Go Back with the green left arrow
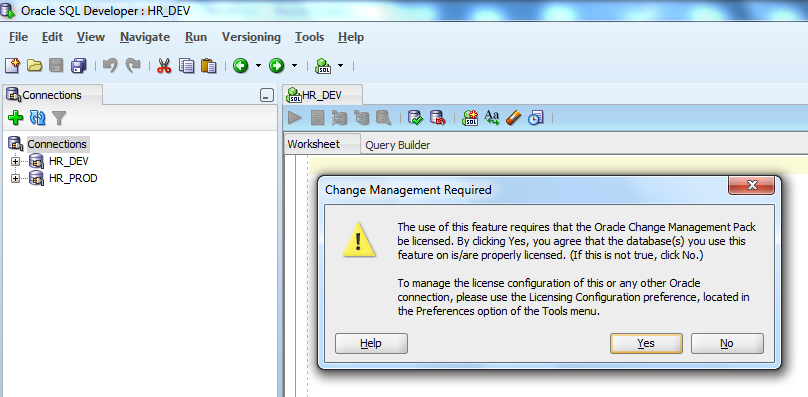The height and width of the screenshot is (397, 808). coord(241,65)
